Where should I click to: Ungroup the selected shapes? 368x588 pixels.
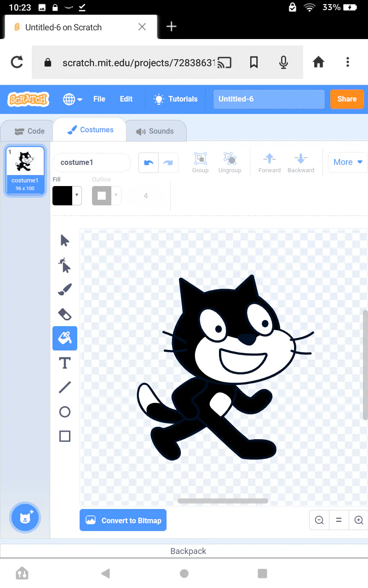[x=230, y=163]
